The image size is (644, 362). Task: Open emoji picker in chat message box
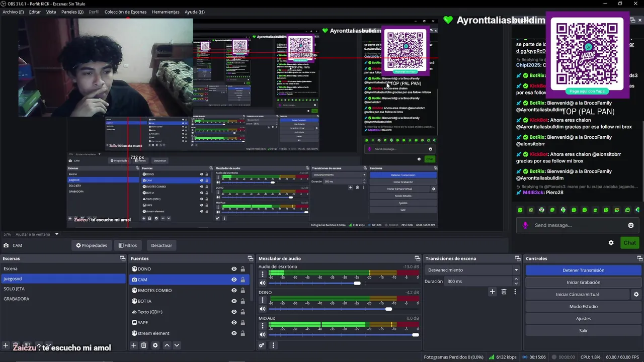(x=631, y=225)
